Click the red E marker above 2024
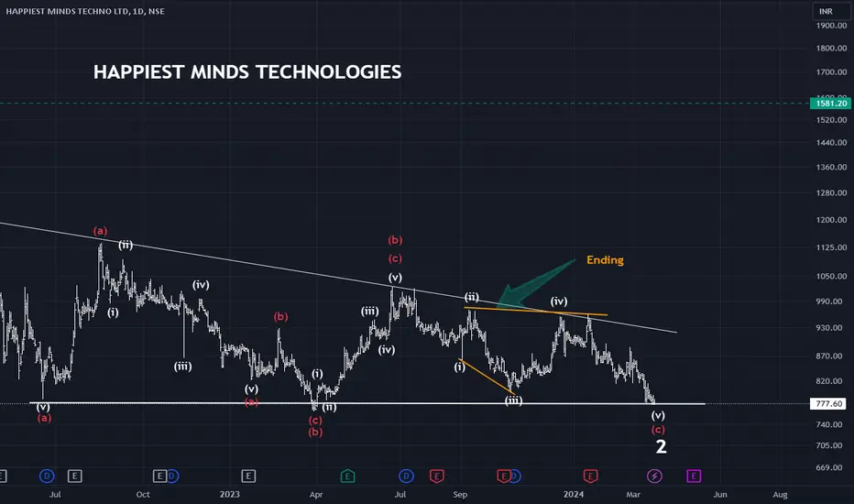Image resolution: width=854 pixels, height=504 pixels. [590, 477]
